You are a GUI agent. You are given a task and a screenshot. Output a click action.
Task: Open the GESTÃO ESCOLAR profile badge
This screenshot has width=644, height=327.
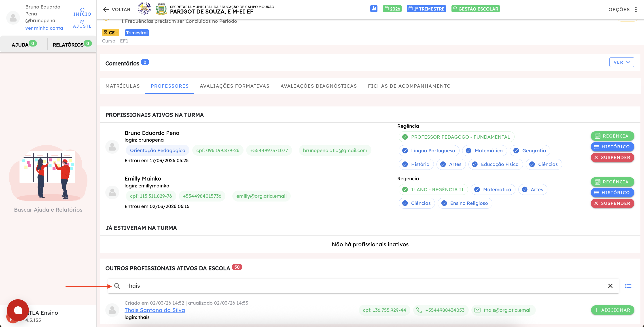point(475,9)
